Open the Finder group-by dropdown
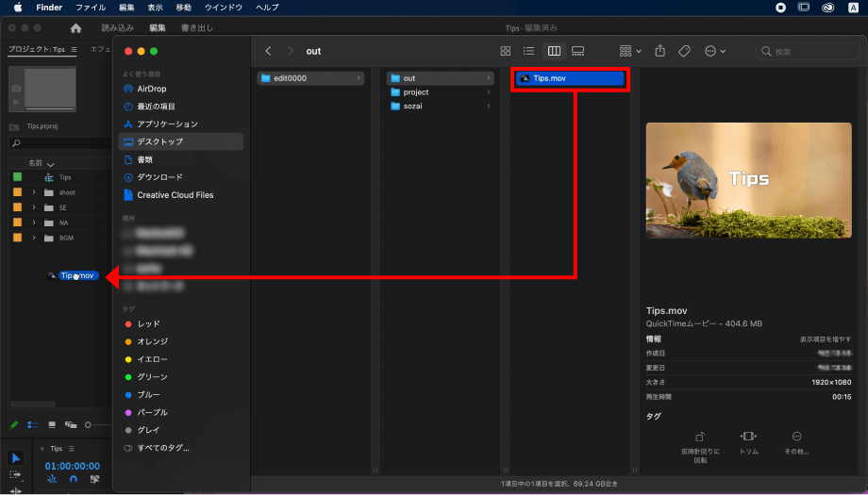Viewport: 868px width, 495px height. (630, 51)
